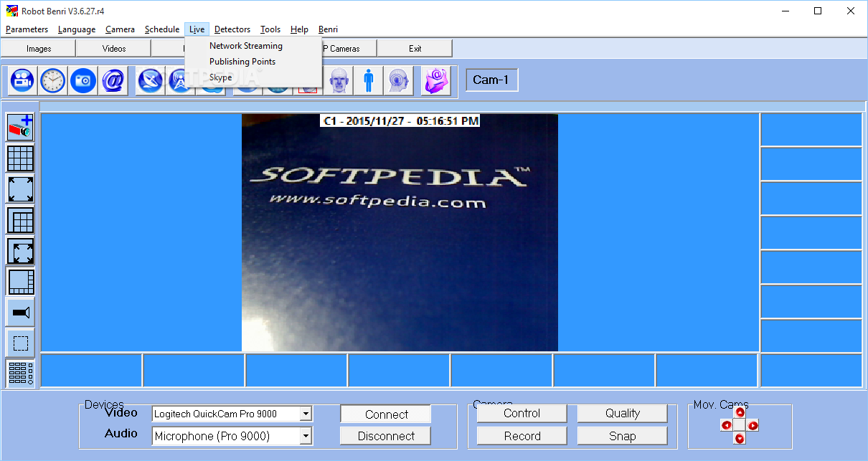Click the dashed selection rectangle icon
The image size is (868, 461).
[21, 343]
